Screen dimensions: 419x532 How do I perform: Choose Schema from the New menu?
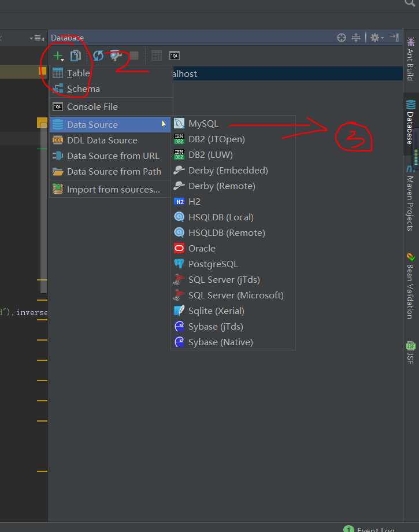coord(111,89)
